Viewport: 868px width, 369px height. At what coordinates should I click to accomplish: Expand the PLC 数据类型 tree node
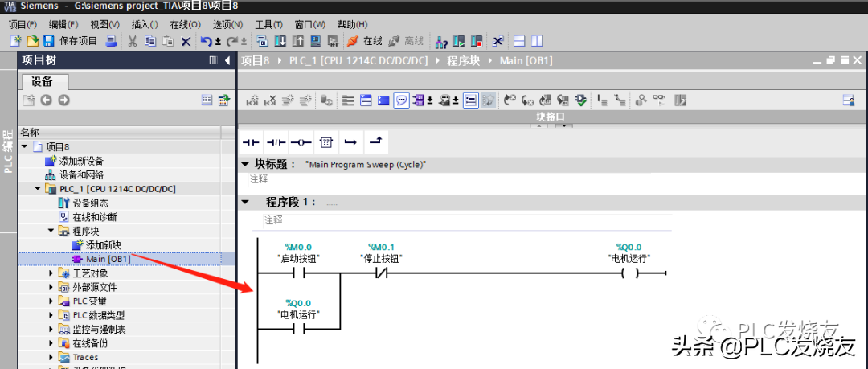pyautogui.click(x=51, y=315)
